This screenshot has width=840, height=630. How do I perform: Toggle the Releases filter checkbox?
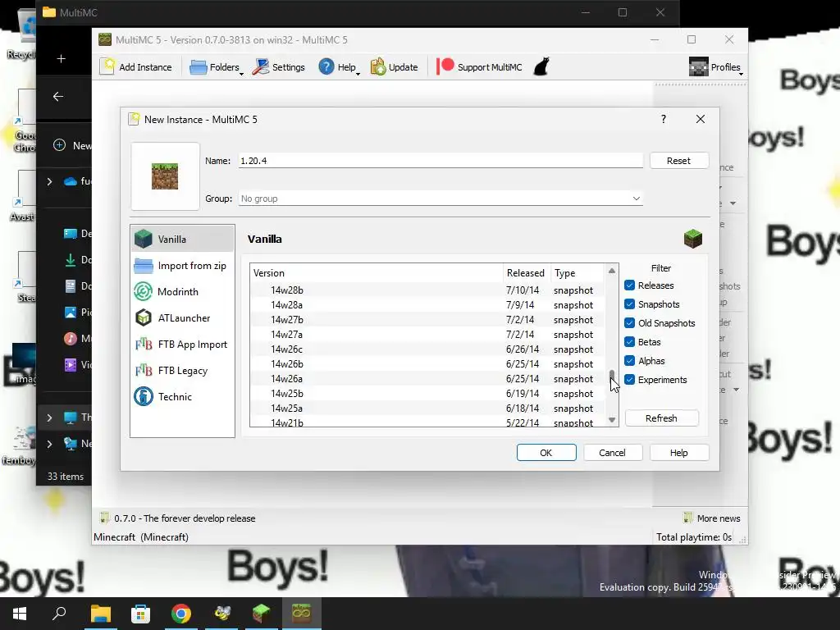point(629,285)
